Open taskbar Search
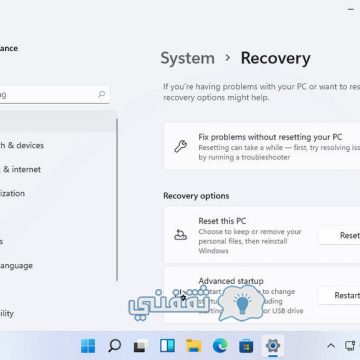This screenshot has width=360, height=360. (x=114, y=346)
